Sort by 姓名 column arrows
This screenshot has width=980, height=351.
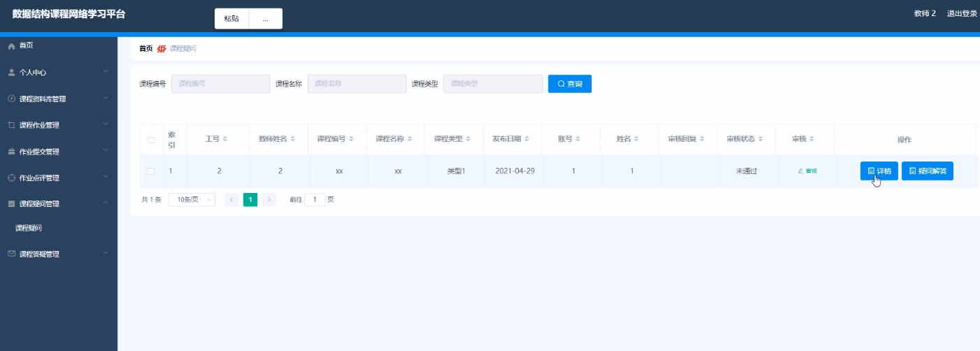tap(636, 139)
